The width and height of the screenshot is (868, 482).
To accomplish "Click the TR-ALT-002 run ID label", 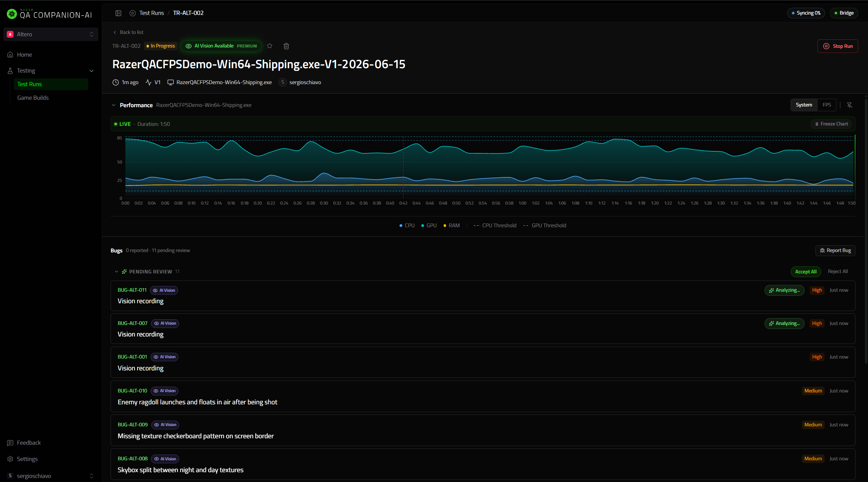I will tap(126, 46).
